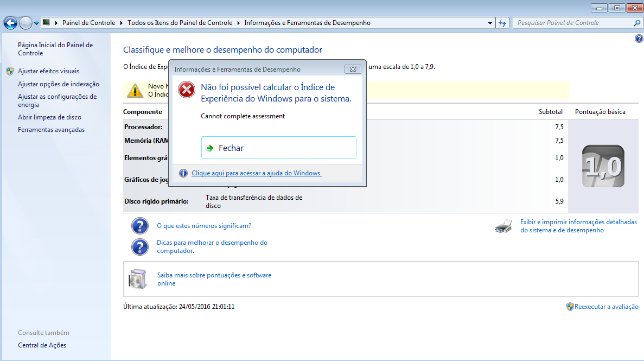Click the red error icon in dialog
This screenshot has width=644, height=361.
[x=187, y=90]
